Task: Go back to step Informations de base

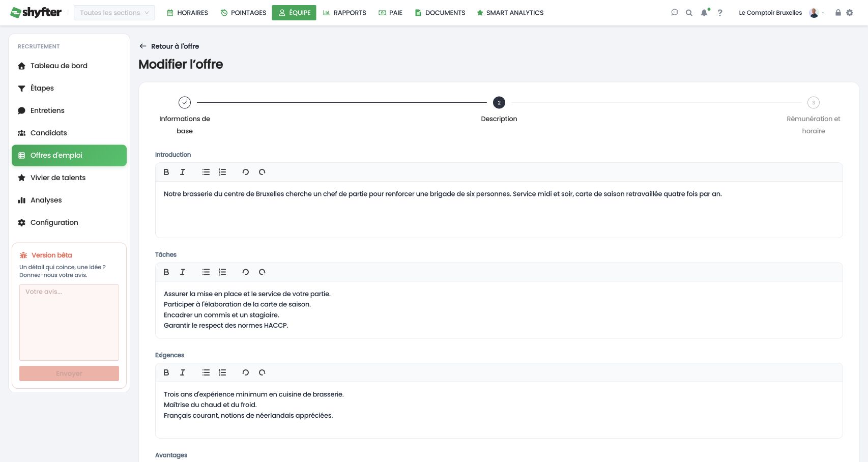Action: 185,103
